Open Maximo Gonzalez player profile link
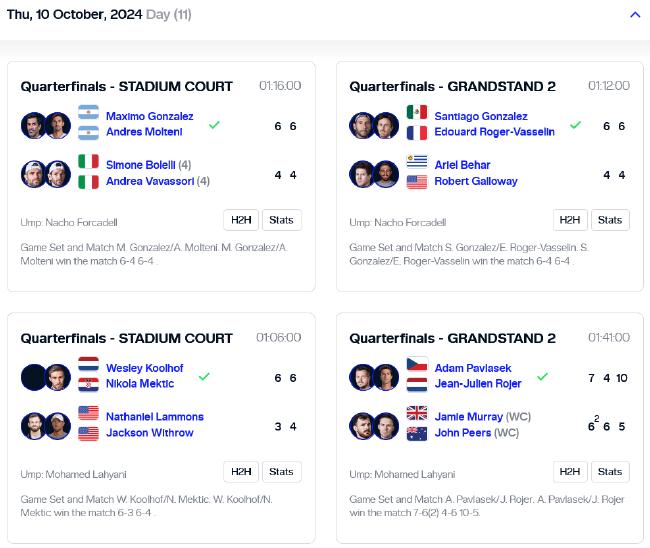The image size is (650, 548). pos(150,116)
